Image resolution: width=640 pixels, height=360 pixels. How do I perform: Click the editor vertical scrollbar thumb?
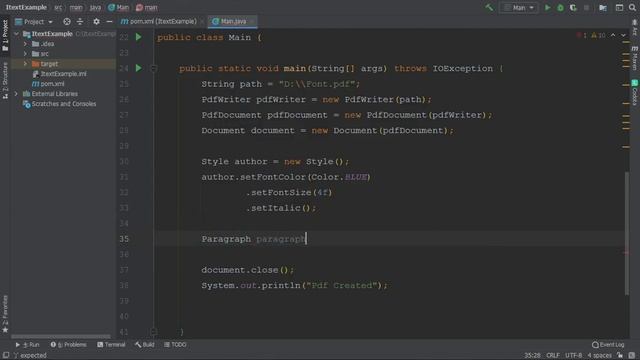627,233
